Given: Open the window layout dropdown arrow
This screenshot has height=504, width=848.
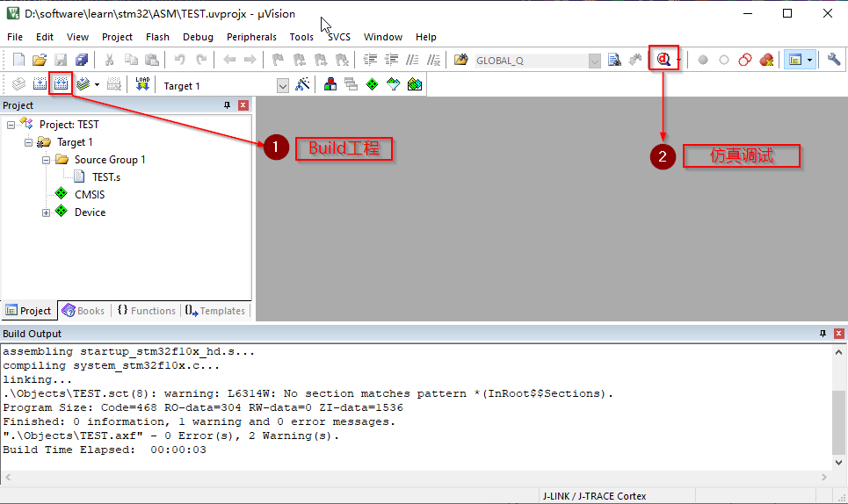Looking at the screenshot, I should 809,60.
